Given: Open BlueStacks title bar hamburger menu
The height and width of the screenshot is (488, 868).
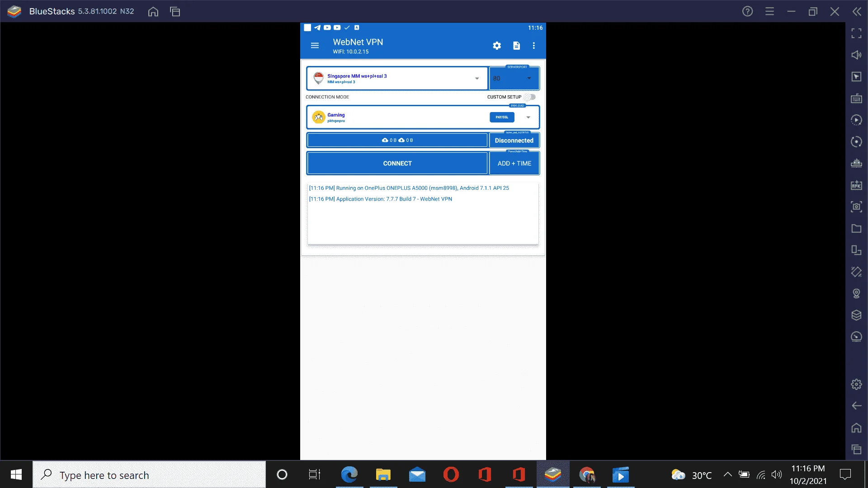Looking at the screenshot, I should (x=769, y=11).
